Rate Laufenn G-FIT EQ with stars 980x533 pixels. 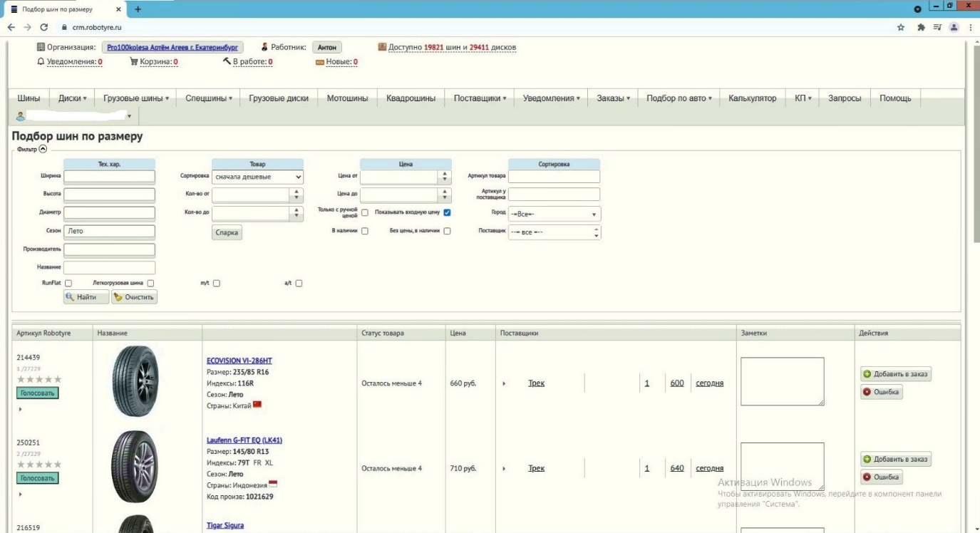click(x=38, y=465)
